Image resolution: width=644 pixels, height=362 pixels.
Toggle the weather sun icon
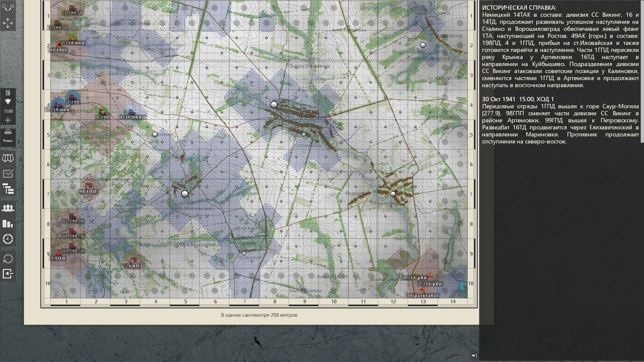pos(8,120)
